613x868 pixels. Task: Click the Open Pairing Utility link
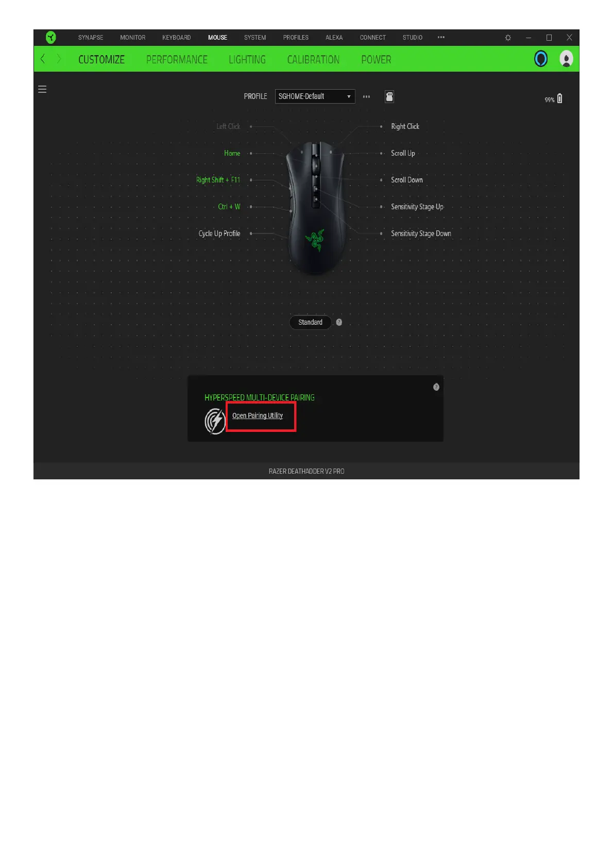point(258,415)
